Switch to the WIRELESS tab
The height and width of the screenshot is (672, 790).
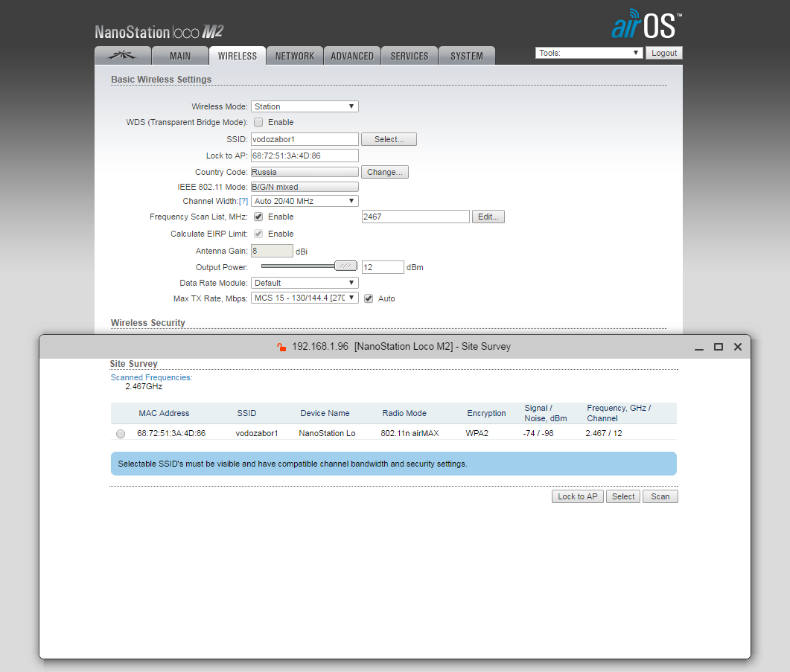click(238, 56)
